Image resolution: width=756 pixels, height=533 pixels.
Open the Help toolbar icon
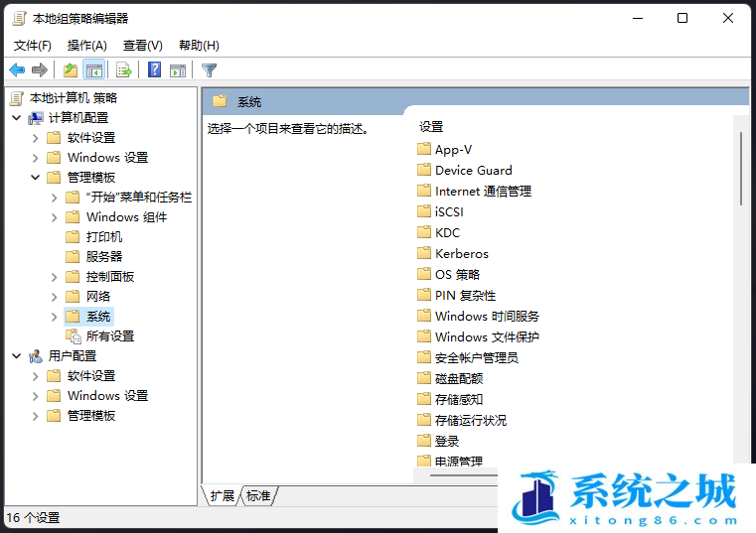(154, 69)
